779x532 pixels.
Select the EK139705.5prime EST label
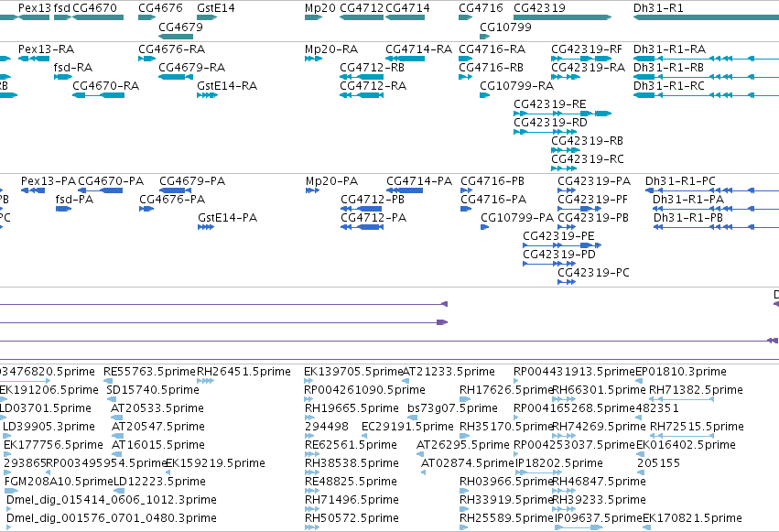[353, 372]
